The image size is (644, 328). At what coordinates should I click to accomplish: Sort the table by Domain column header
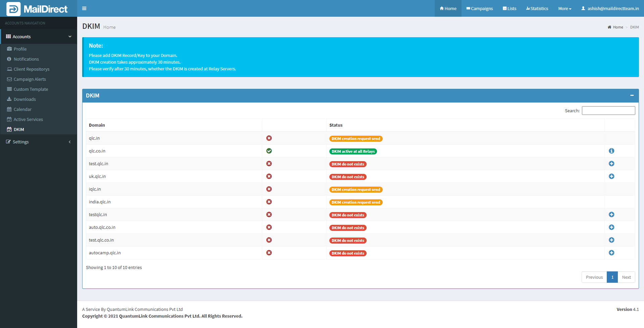pos(97,125)
